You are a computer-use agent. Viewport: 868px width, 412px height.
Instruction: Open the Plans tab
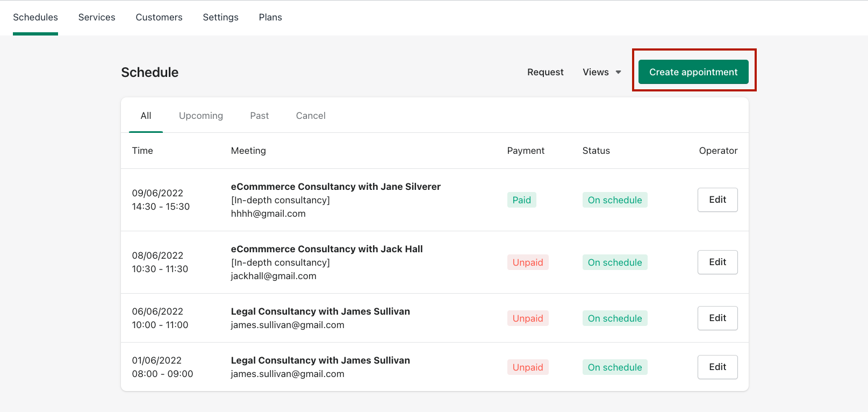point(270,17)
